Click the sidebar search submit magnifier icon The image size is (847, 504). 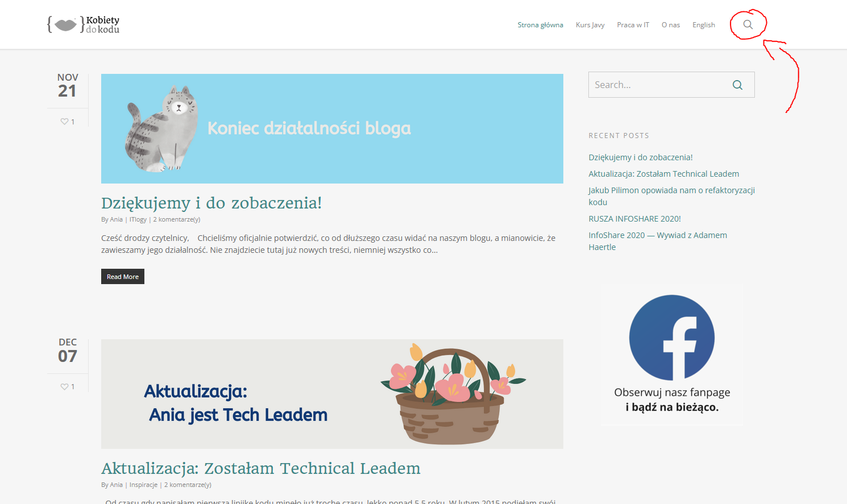pos(737,85)
